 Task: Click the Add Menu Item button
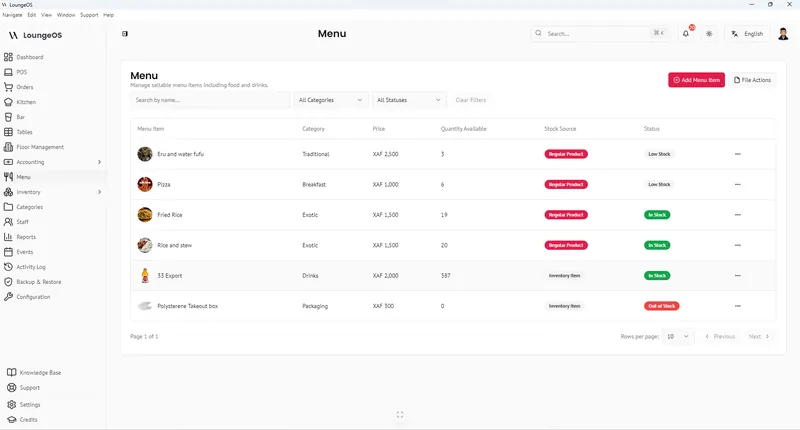(x=696, y=80)
